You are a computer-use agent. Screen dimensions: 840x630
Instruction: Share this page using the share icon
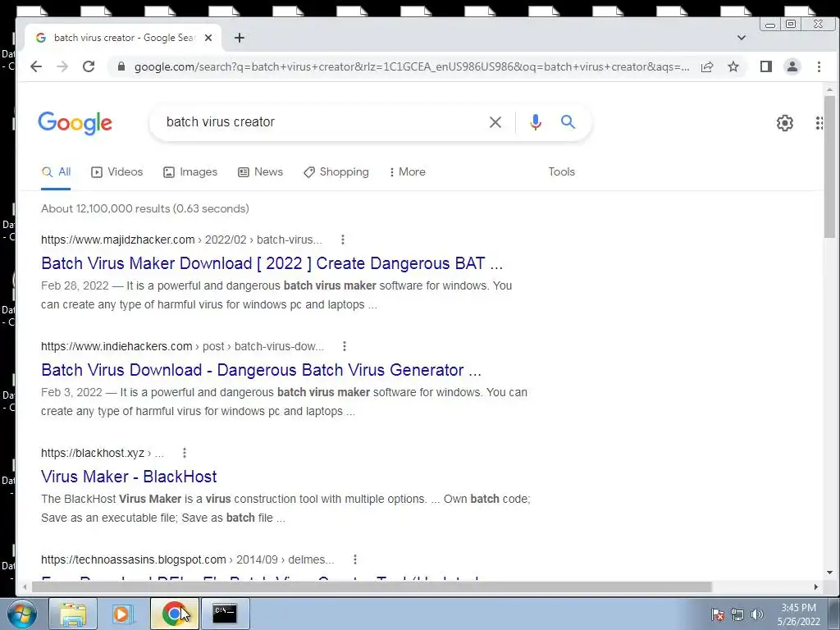tap(707, 66)
